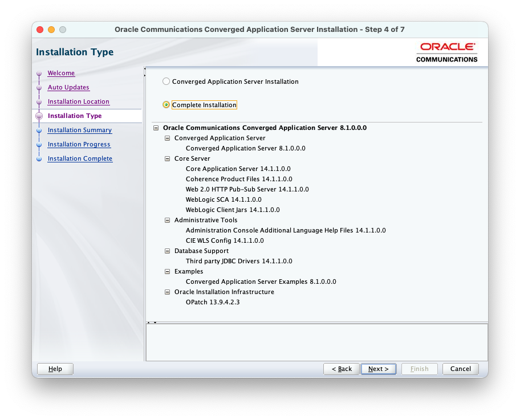Select OPatch 13.9.4.2.3 row
The image size is (520, 420).
213,303
